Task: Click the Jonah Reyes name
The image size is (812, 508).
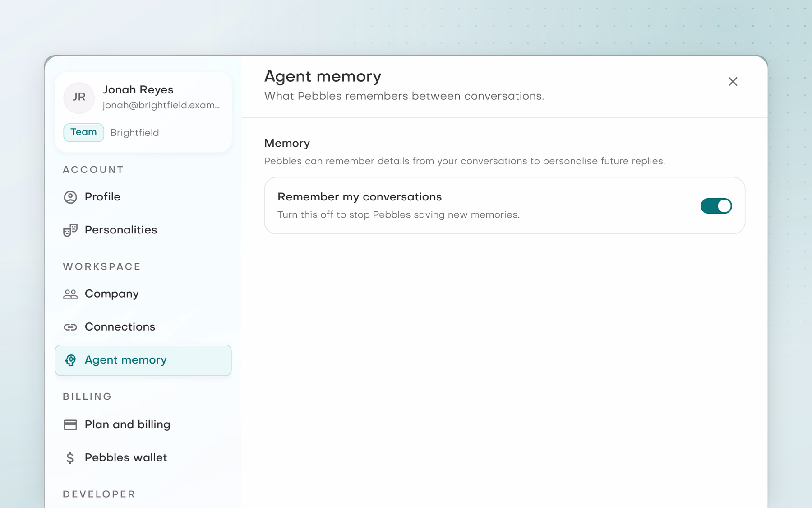Action: (138, 90)
